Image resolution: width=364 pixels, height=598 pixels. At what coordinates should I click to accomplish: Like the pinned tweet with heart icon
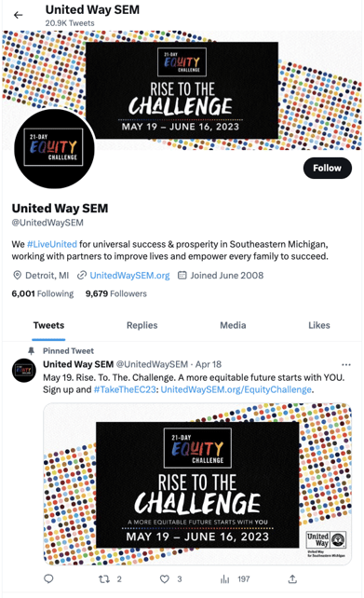coord(164,579)
